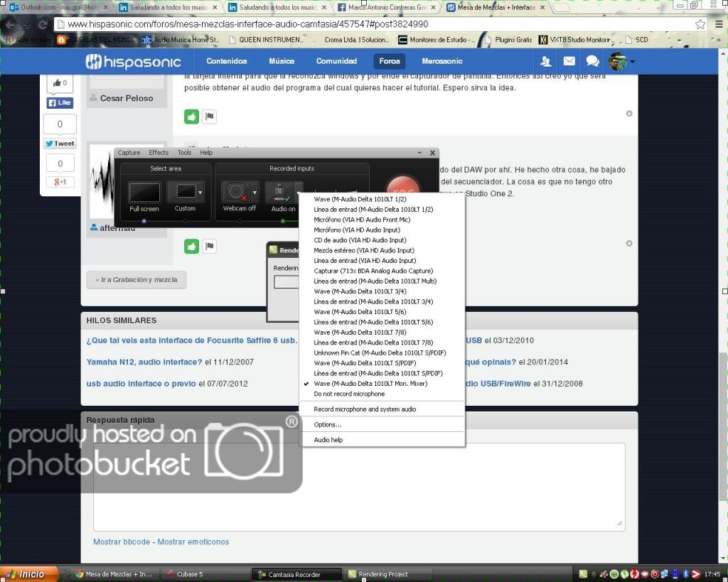Switch to Rendering Project taskbar item
The width and height of the screenshot is (728, 582).
click(x=387, y=574)
